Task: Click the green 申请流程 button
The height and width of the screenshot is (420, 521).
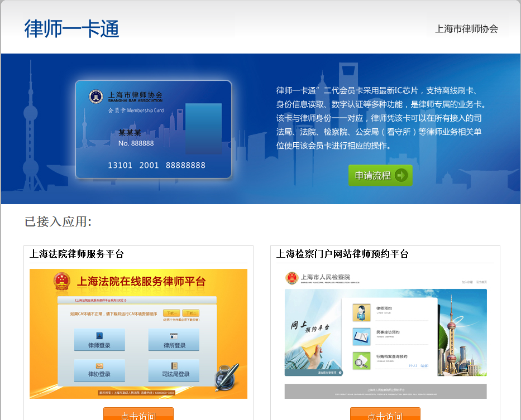Action: click(380, 175)
